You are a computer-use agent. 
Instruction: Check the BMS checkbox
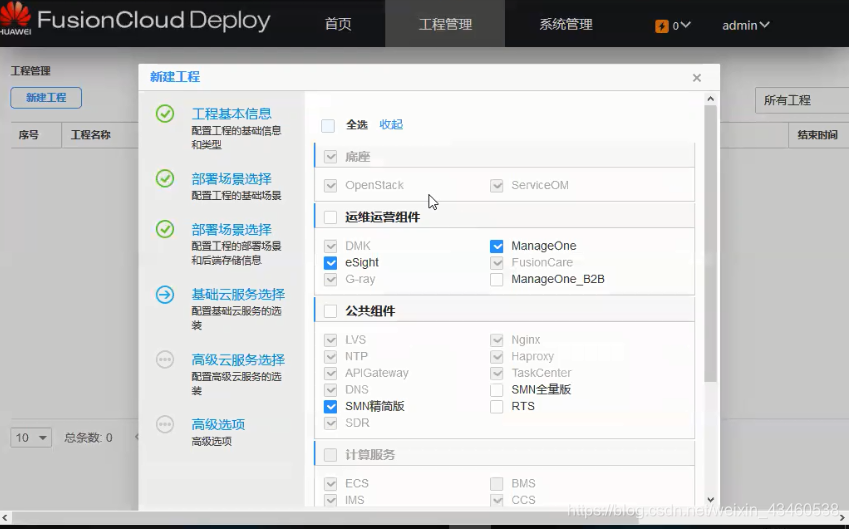(x=497, y=484)
